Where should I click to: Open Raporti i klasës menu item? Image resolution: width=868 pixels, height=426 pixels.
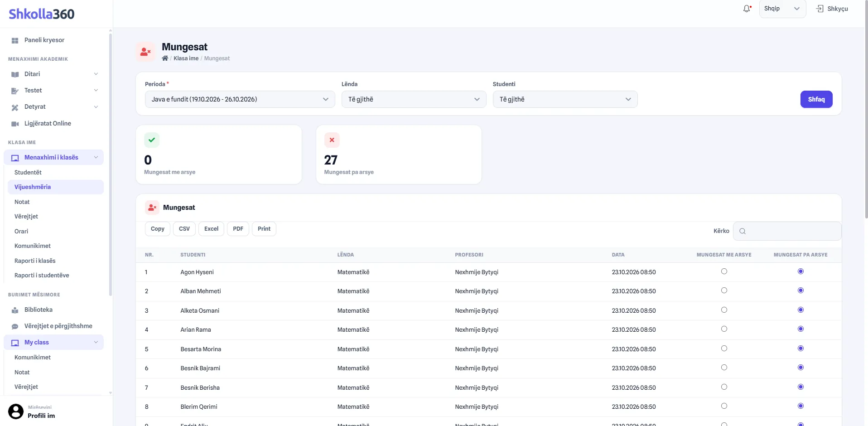(x=35, y=261)
